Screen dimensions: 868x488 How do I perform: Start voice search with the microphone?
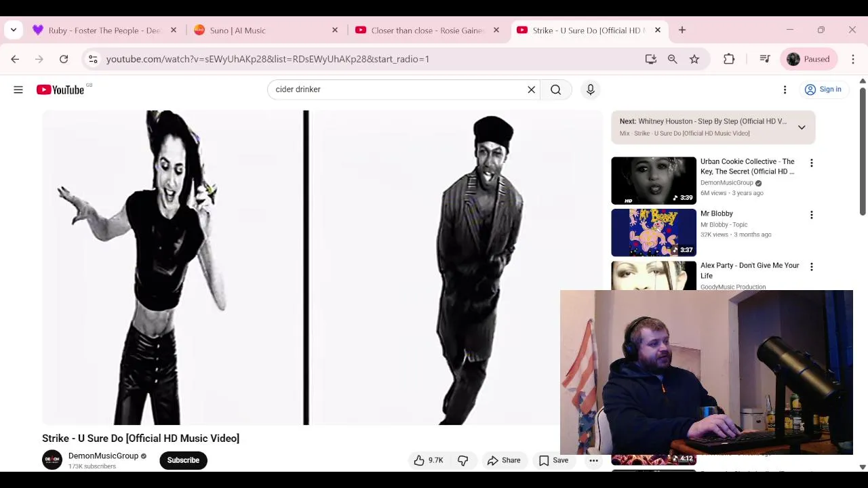(x=591, y=89)
